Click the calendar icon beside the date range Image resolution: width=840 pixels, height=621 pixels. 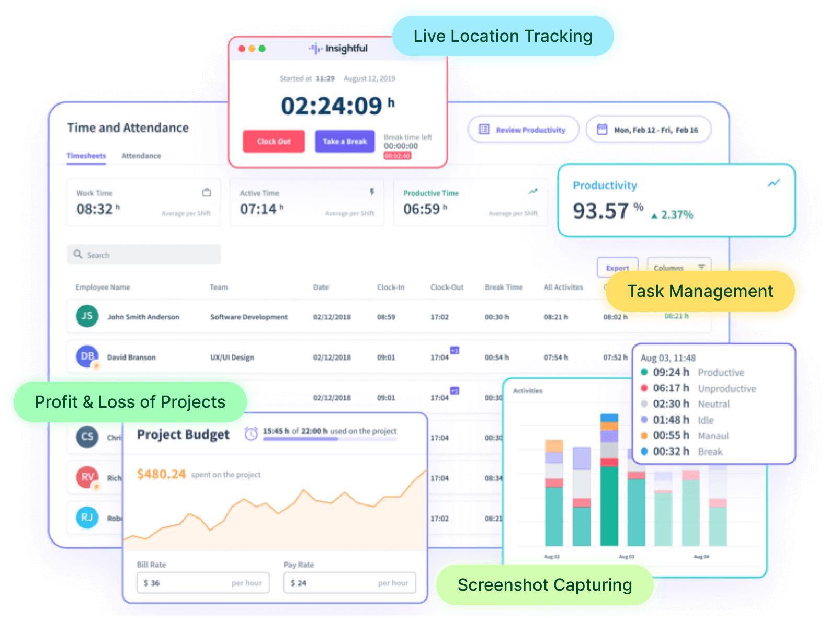(x=602, y=129)
